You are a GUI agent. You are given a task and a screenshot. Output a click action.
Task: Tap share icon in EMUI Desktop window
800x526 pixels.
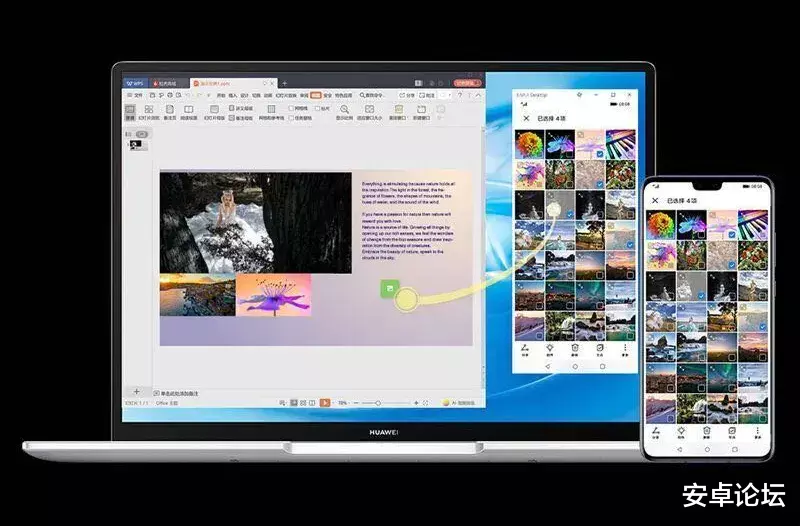tap(525, 349)
